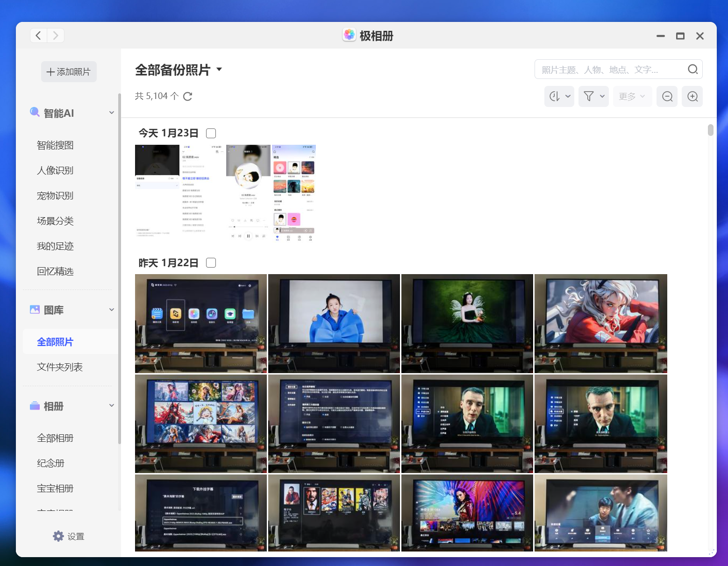Select all photos from 昨天 1月22日
Image resolution: width=728 pixels, height=566 pixels.
click(x=211, y=263)
